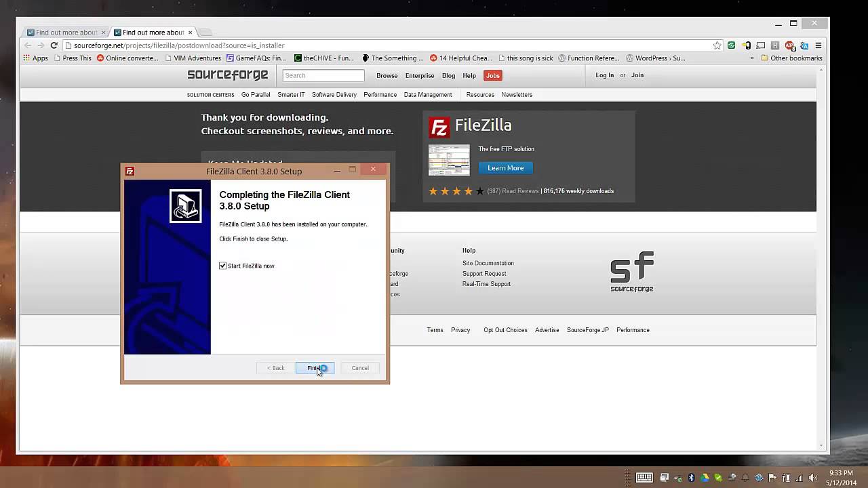
Task: Open this song is sick bookmark
Action: coord(526,58)
